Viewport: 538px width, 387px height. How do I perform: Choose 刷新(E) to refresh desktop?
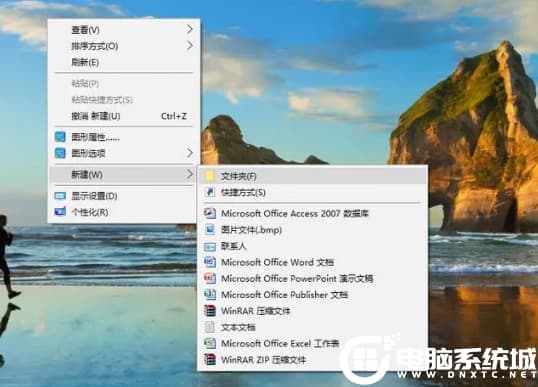(x=124, y=62)
